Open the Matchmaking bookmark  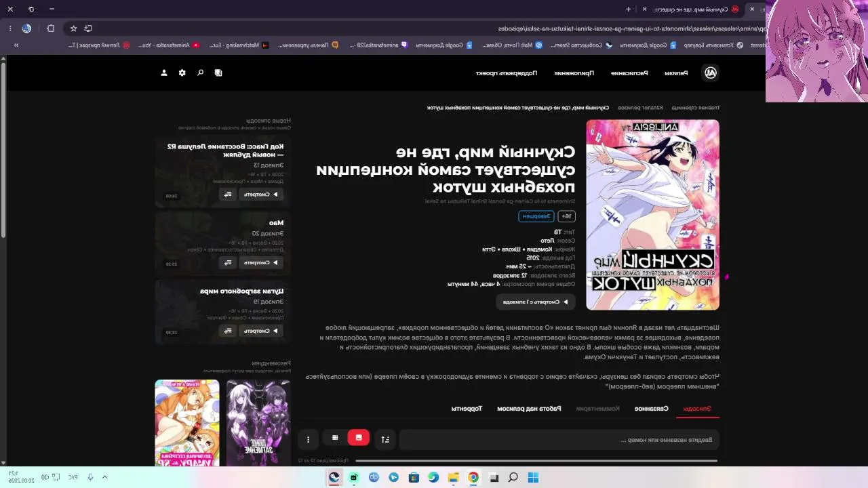[x=240, y=45]
